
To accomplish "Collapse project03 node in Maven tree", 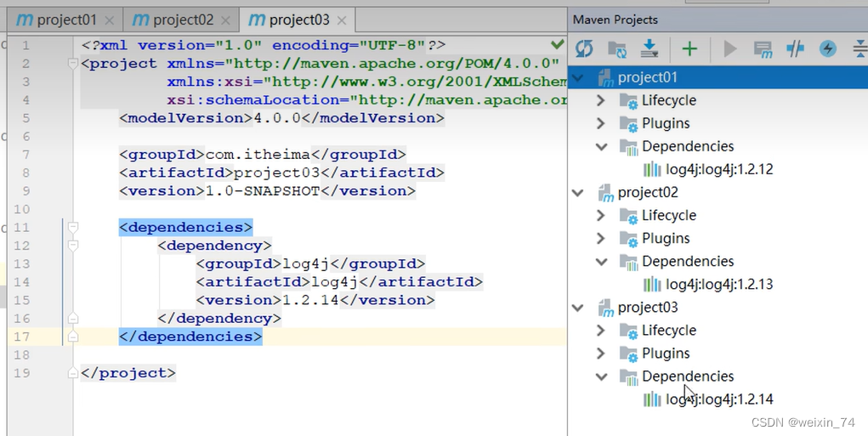I will click(x=577, y=309).
